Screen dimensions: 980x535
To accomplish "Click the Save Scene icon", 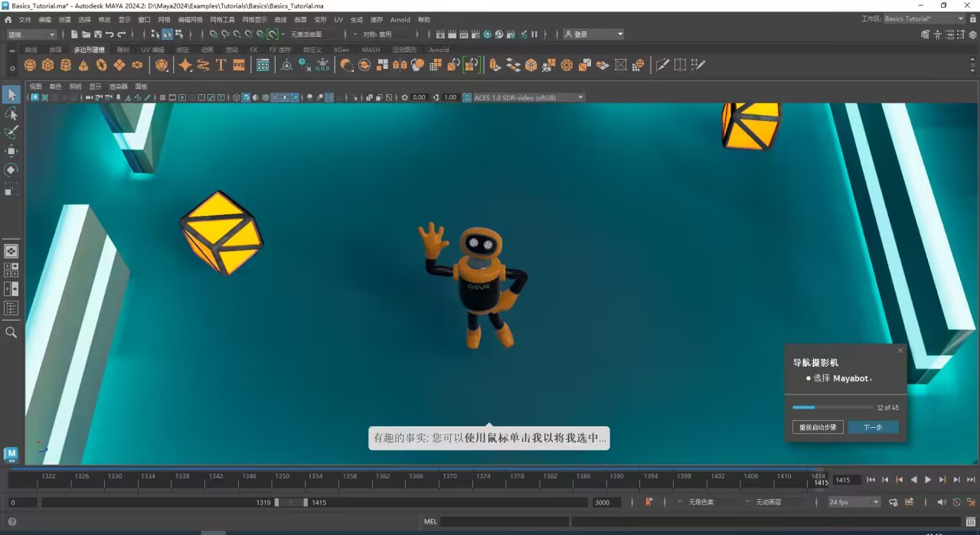I will pos(98,34).
